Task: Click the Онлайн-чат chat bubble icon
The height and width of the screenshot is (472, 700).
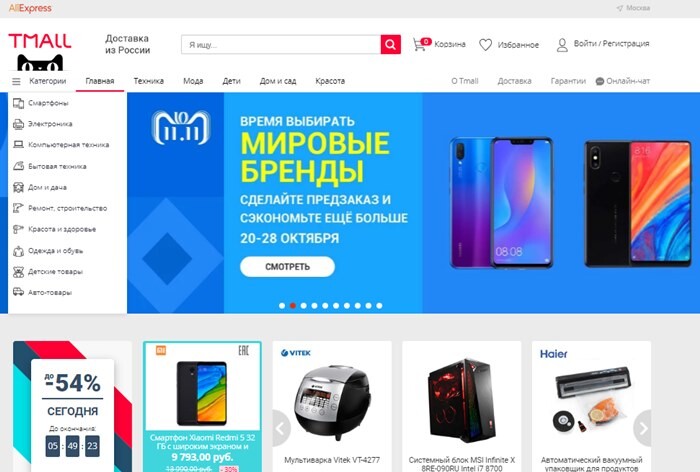Action: (x=600, y=81)
